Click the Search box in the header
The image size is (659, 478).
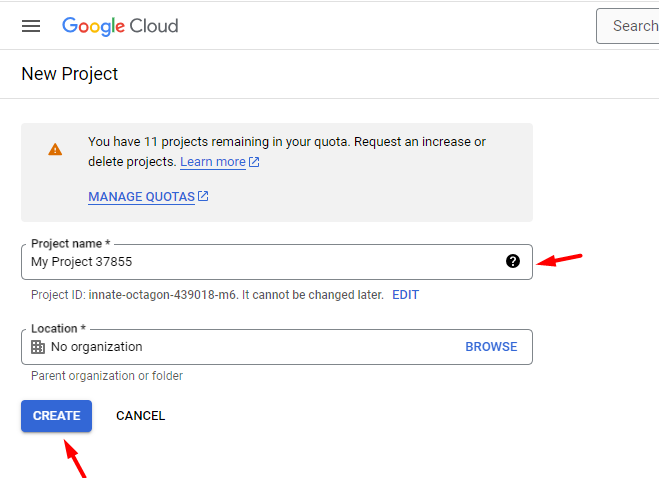tap(627, 26)
